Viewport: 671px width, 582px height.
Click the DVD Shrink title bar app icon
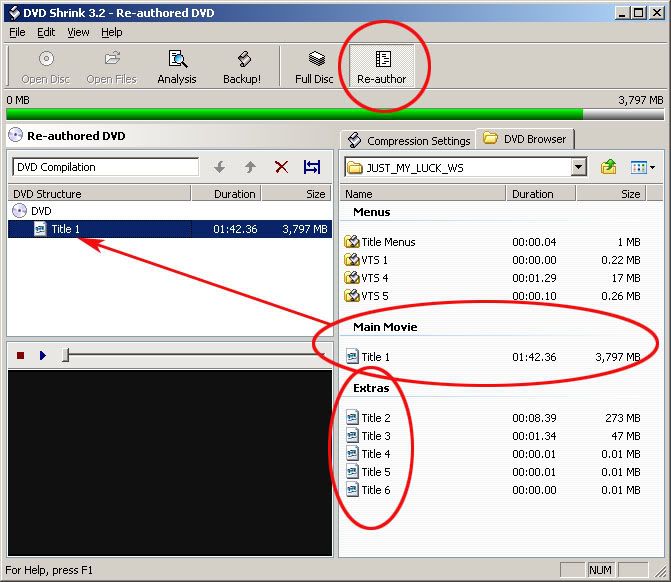[x=14, y=13]
